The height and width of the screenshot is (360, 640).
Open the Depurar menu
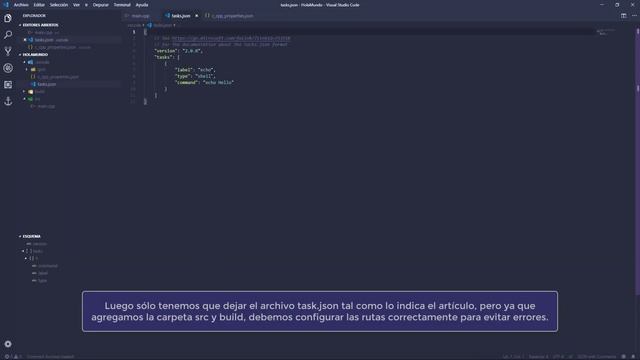100,5
